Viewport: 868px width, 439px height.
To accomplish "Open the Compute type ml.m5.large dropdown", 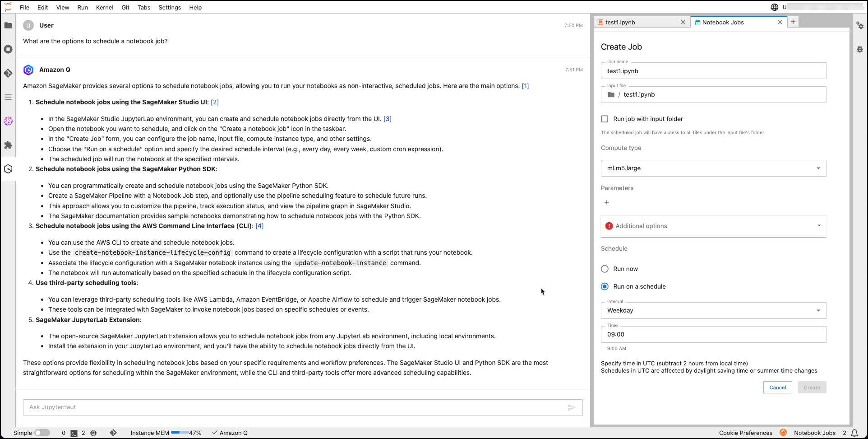I will pos(714,168).
